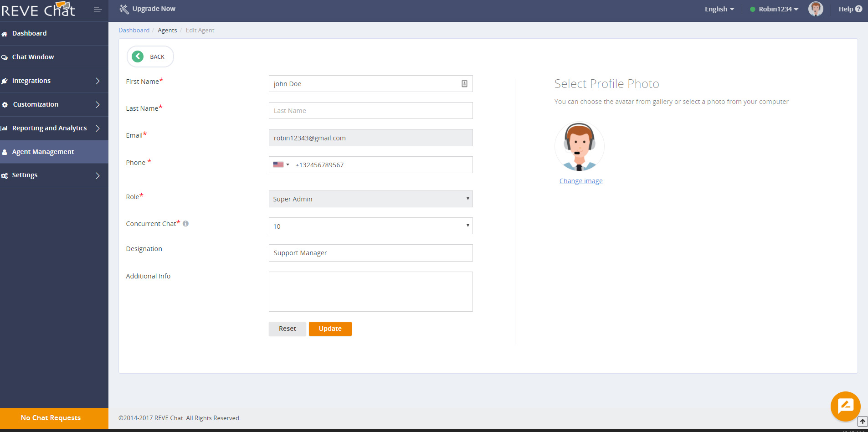Click the Chat Window speech bubble icon
Viewport: 868px width, 432px height.
coord(5,57)
